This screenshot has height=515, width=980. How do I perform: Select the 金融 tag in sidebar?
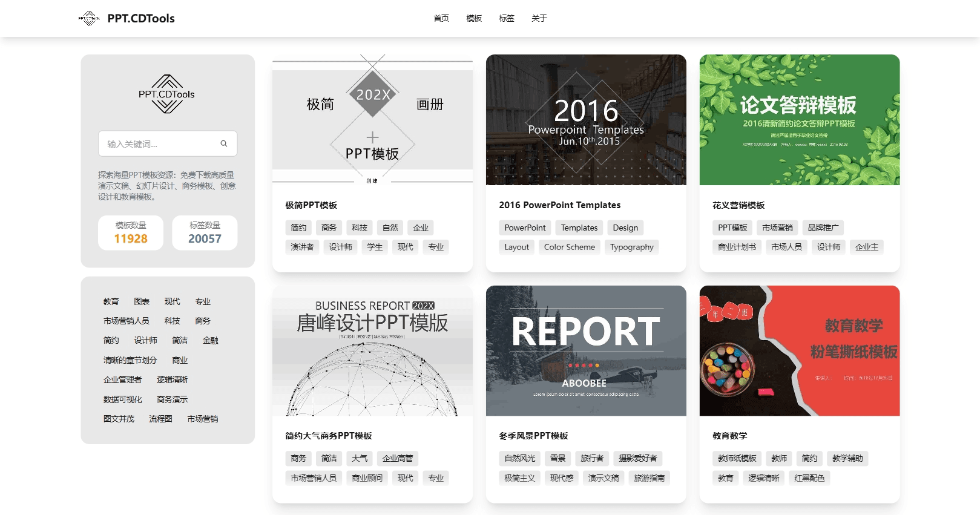(211, 340)
